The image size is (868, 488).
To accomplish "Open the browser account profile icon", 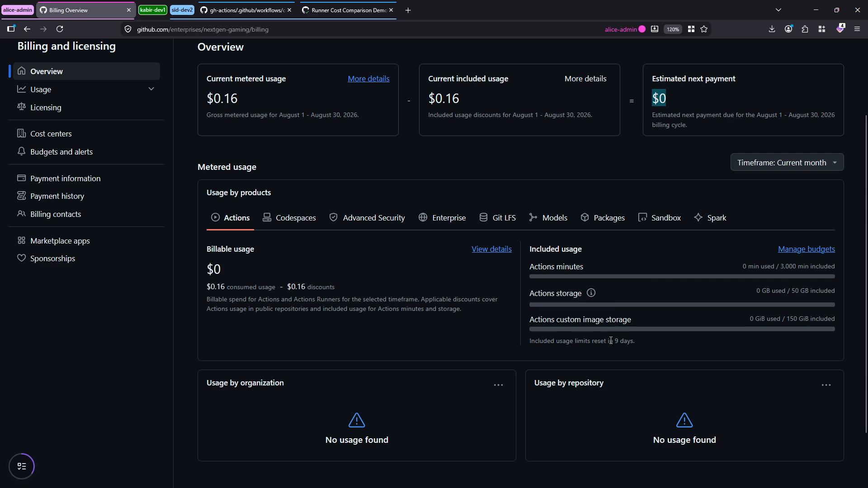I will (788, 29).
